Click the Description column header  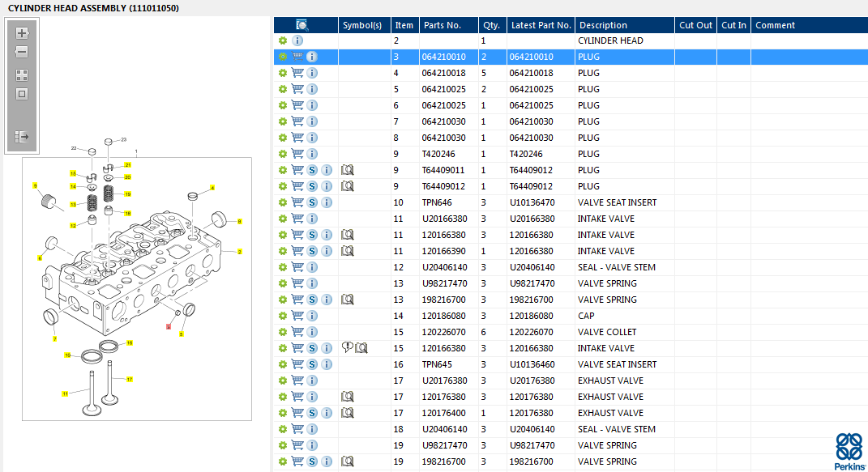click(x=624, y=25)
